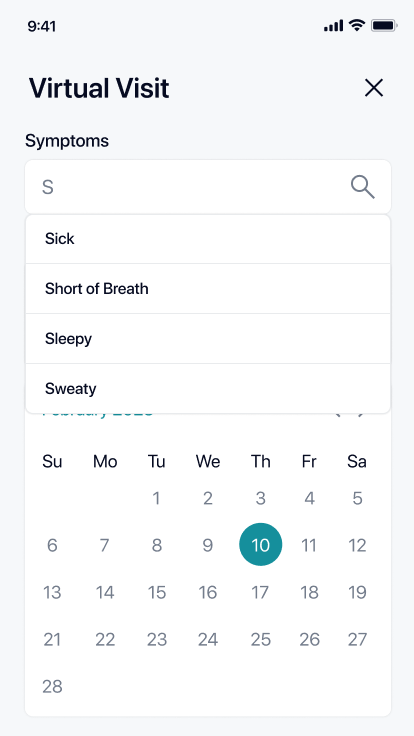Click the magnifying glass search icon
Image resolution: width=414 pixels, height=736 pixels.
pos(363,187)
